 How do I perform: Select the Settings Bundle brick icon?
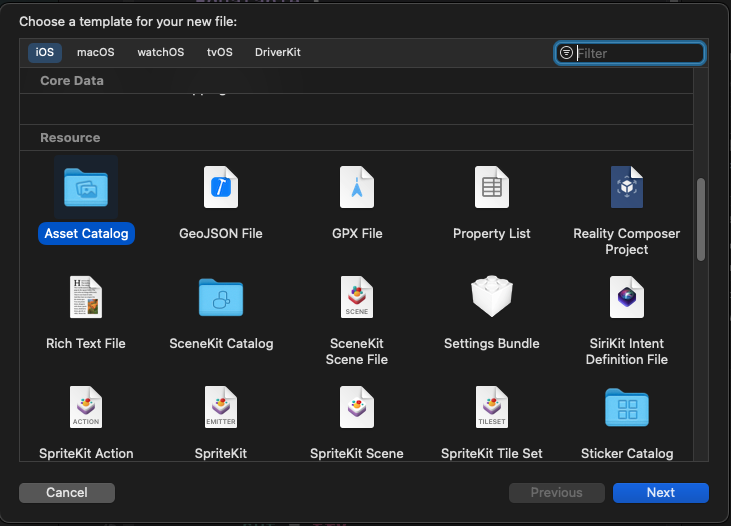pyautogui.click(x=492, y=296)
